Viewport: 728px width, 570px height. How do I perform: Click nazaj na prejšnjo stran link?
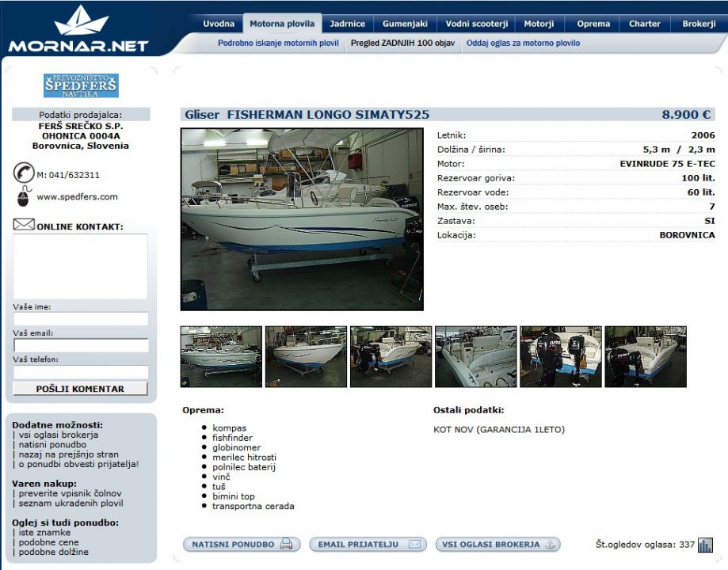[x=68, y=454]
